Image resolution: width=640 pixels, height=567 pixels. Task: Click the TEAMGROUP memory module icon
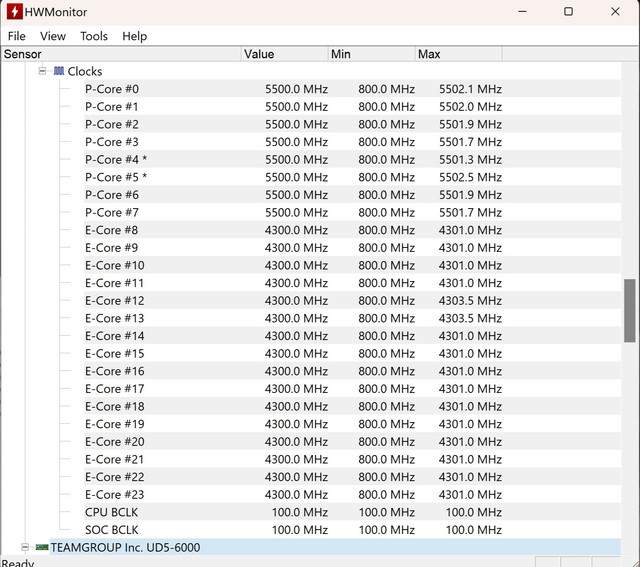42,547
